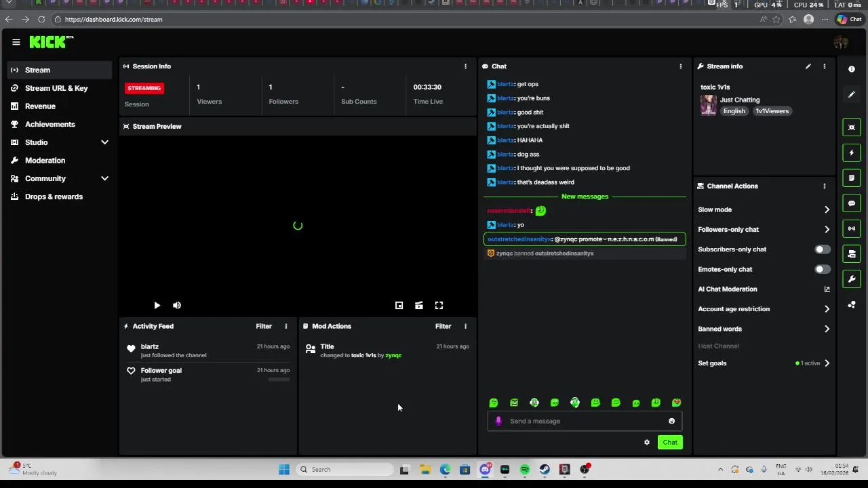Click the three-dots icon at bottom of right rail
The width and height of the screenshot is (868, 488).
852,305
